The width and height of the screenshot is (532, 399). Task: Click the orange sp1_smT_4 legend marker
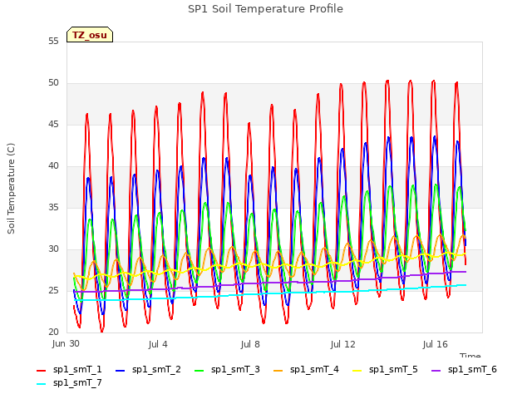click(278, 371)
